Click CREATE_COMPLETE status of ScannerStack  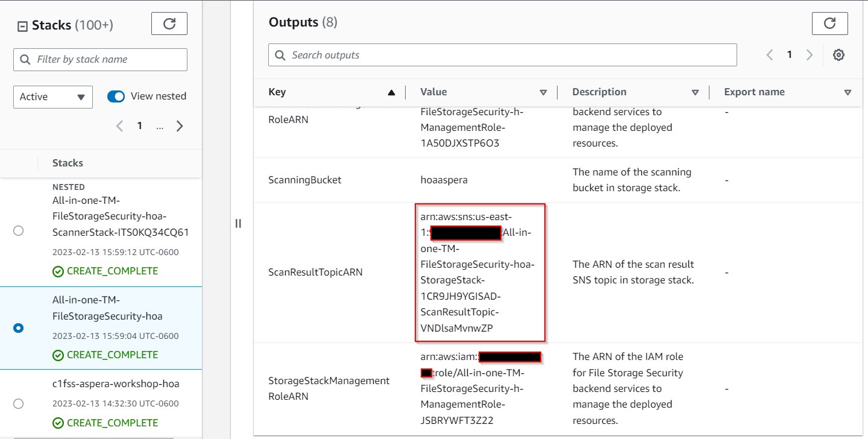point(105,271)
